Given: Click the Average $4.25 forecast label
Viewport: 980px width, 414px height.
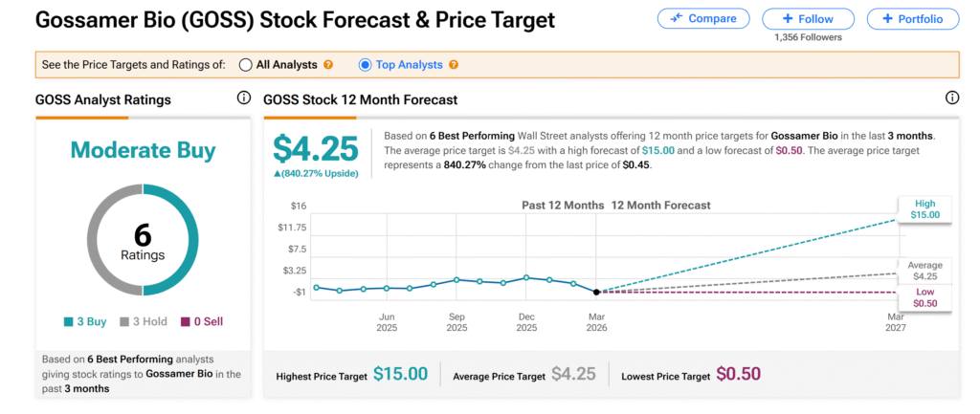Looking at the screenshot, I should pyautogui.click(x=924, y=271).
